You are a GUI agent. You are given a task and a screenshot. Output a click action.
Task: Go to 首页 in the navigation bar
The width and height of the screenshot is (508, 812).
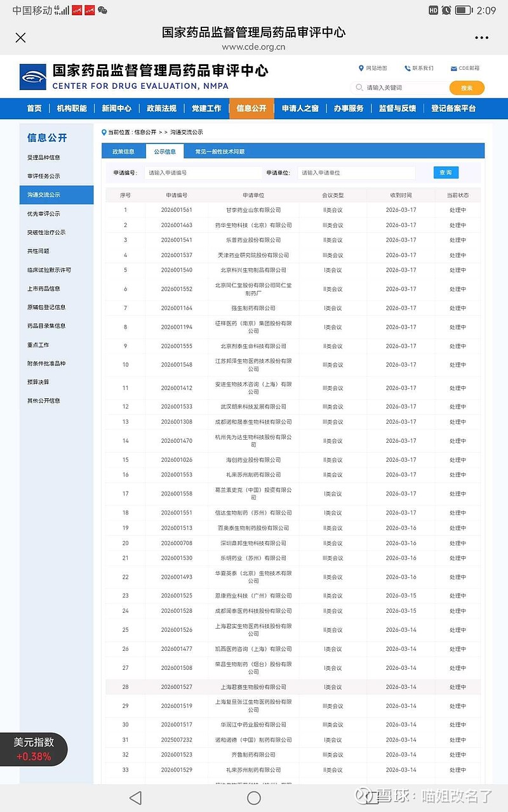pyautogui.click(x=34, y=108)
